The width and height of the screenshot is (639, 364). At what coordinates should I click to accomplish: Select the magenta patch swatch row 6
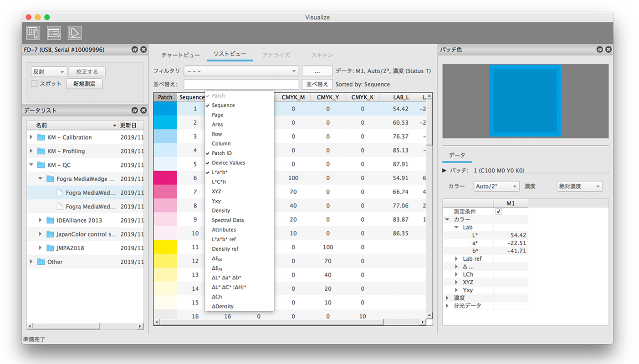165,178
